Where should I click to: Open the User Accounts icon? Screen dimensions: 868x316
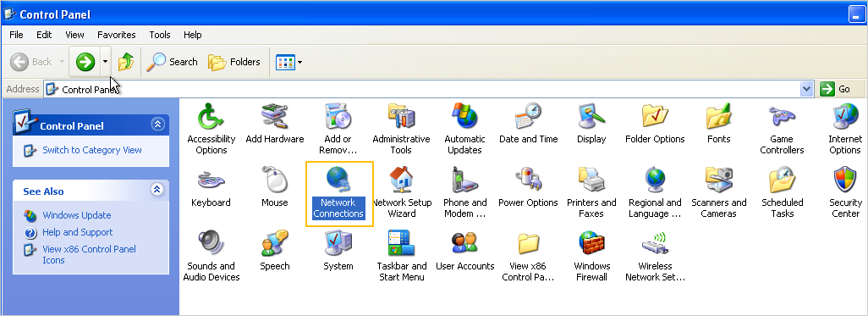(x=465, y=243)
